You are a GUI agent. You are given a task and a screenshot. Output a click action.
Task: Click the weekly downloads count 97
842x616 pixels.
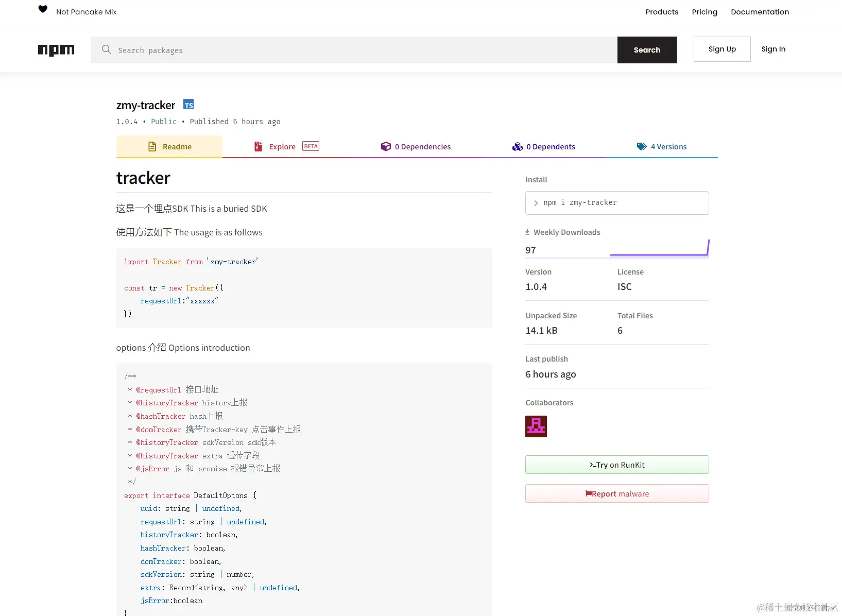pos(530,250)
